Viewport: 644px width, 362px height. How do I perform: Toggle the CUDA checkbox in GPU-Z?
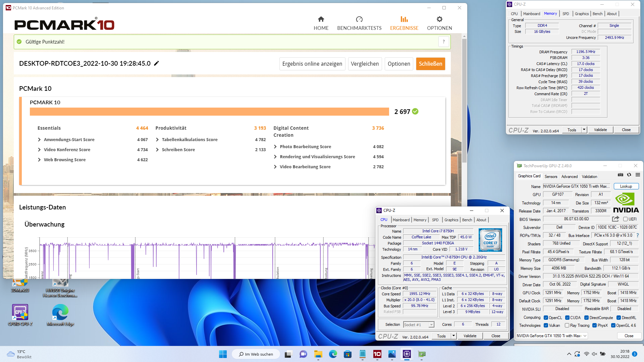click(567, 318)
